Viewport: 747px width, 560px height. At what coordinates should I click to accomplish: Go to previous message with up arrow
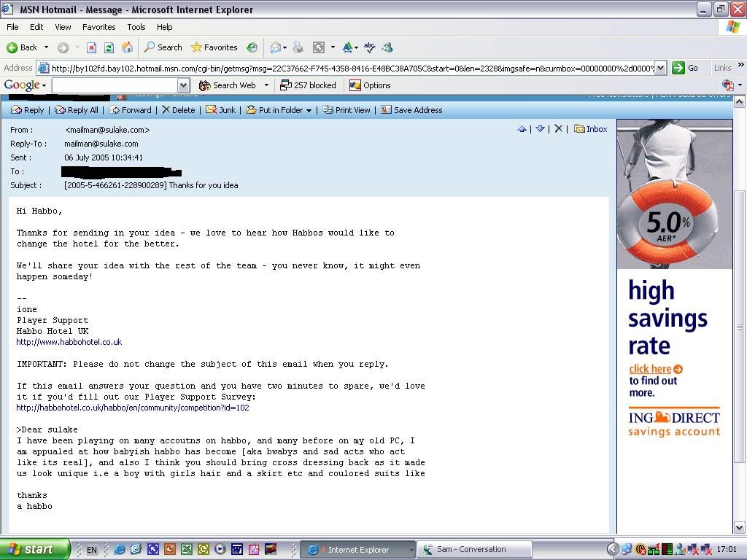point(522,129)
